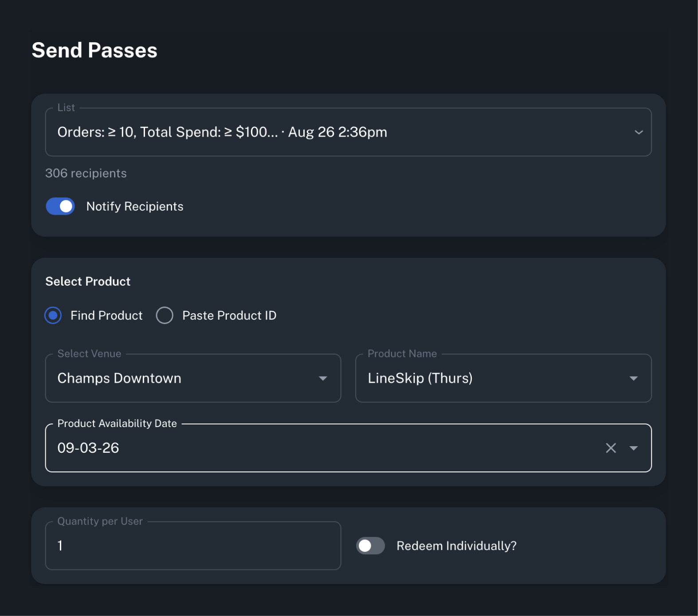Enable the Redeem Individually switch
This screenshot has height=616, width=698.
pos(370,545)
